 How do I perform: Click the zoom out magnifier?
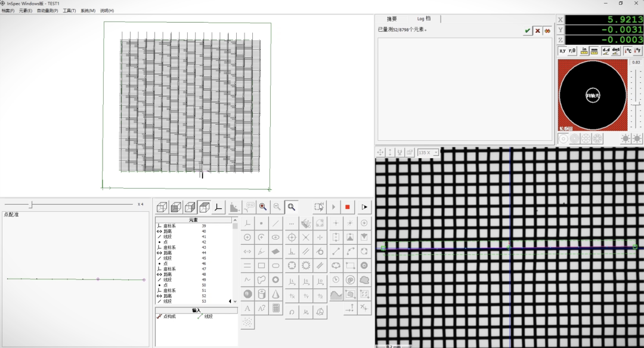coord(277,207)
